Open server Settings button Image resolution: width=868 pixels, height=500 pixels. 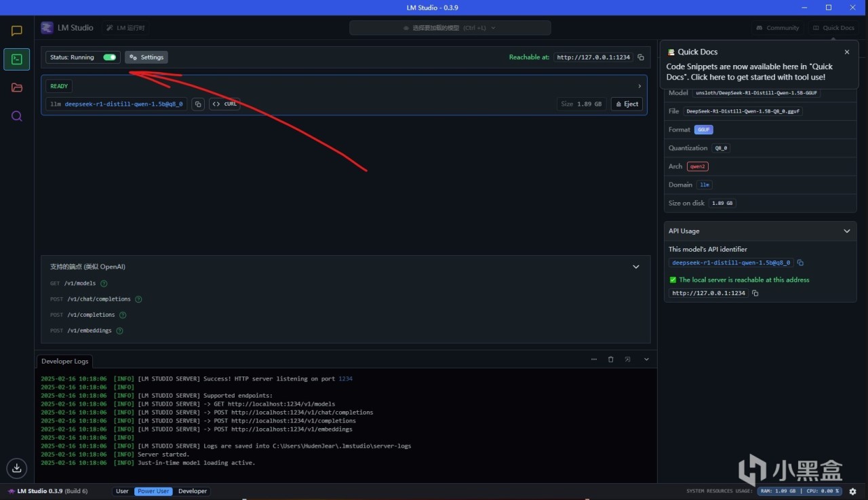tap(146, 58)
